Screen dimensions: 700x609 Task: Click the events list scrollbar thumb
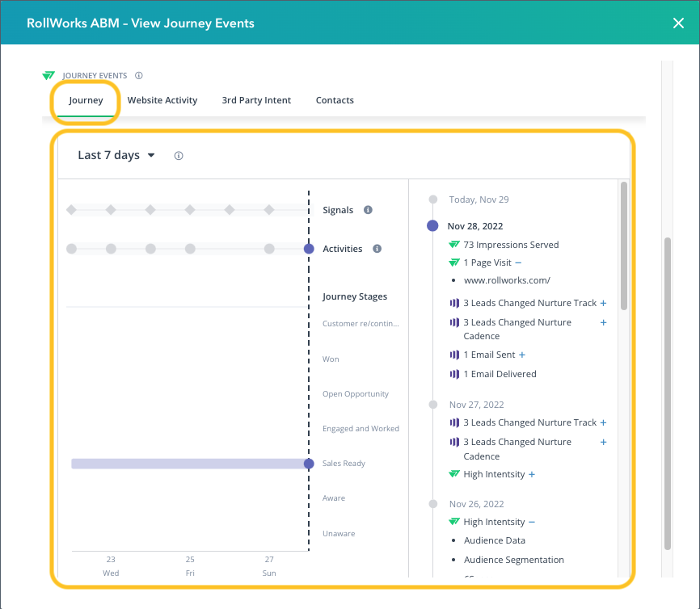point(624,246)
